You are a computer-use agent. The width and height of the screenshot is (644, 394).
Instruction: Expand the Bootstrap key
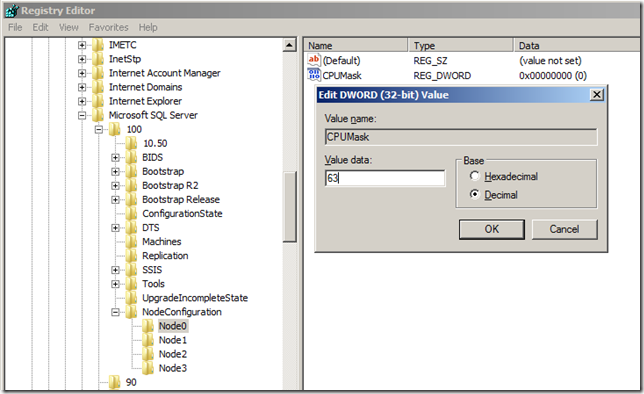pos(115,171)
